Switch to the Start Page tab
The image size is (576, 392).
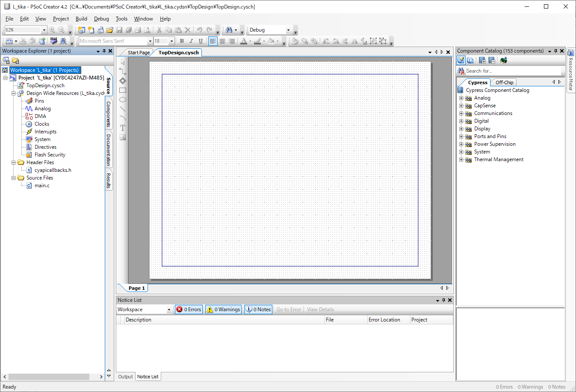pyautogui.click(x=139, y=53)
